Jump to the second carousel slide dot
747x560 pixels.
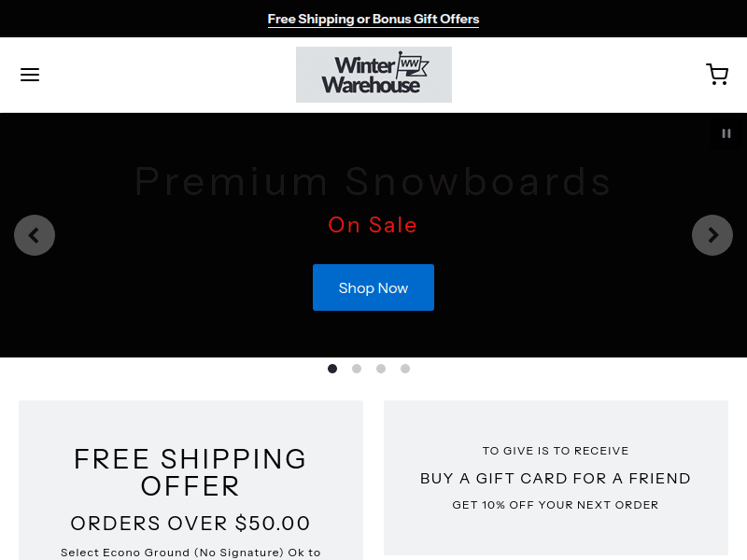357,369
